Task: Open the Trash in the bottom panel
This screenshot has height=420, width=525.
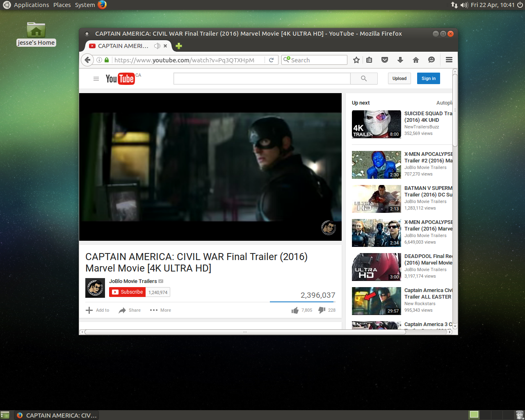Action: (x=519, y=415)
